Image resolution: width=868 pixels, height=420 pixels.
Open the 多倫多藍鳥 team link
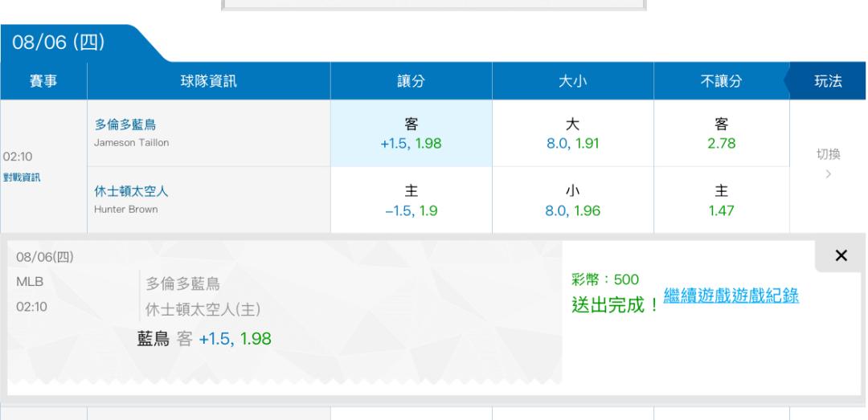pyautogui.click(x=125, y=124)
